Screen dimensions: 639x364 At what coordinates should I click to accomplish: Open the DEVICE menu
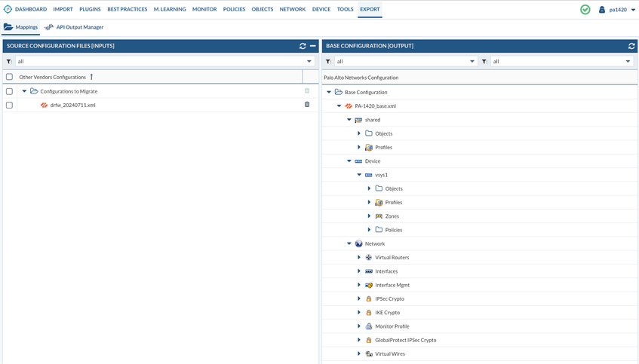coord(321,9)
